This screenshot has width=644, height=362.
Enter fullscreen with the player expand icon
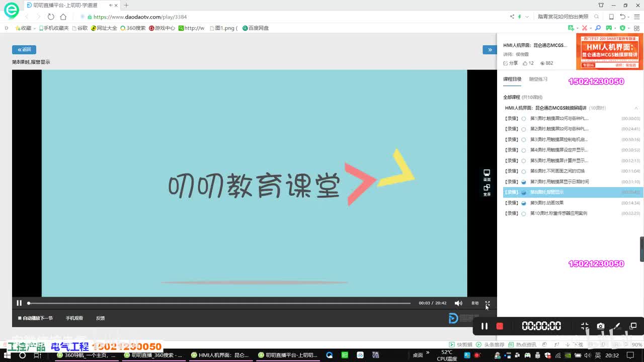487,303
